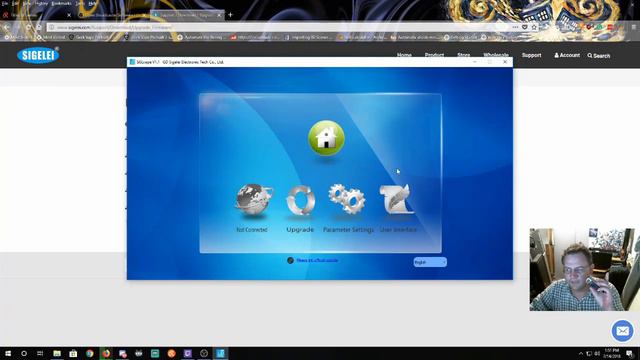The image size is (640, 360).
Task: Click the SIGscape app icon on taskbar
Action: tap(220, 353)
